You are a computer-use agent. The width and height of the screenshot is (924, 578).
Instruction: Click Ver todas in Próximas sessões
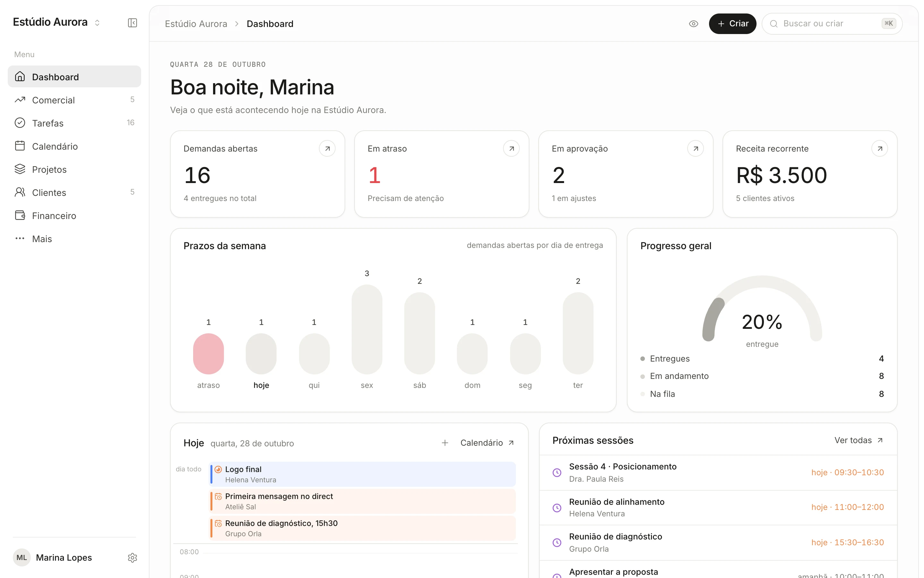pos(858,440)
